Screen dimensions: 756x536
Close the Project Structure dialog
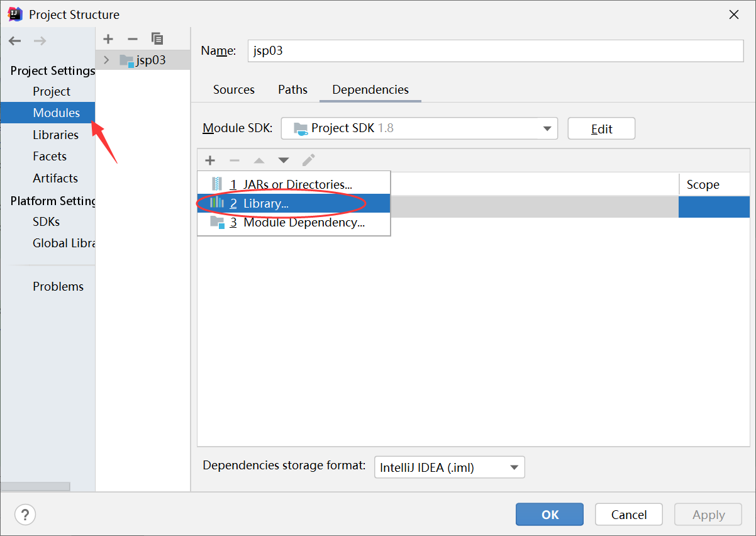coord(733,14)
